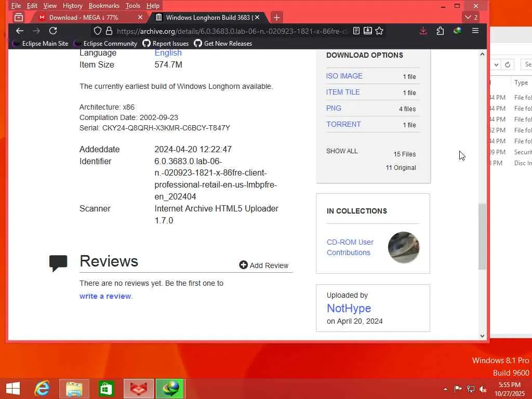This screenshot has width=532, height=399.
Task: Close the Windows Longhorn Build 3683 tab
Action: pyautogui.click(x=257, y=17)
